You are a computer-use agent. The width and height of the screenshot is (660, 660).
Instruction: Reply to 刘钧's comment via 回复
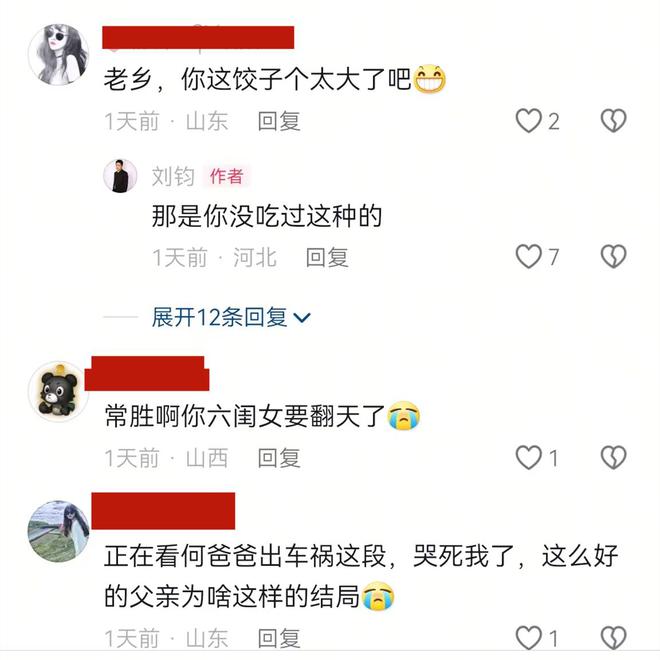coord(327,257)
